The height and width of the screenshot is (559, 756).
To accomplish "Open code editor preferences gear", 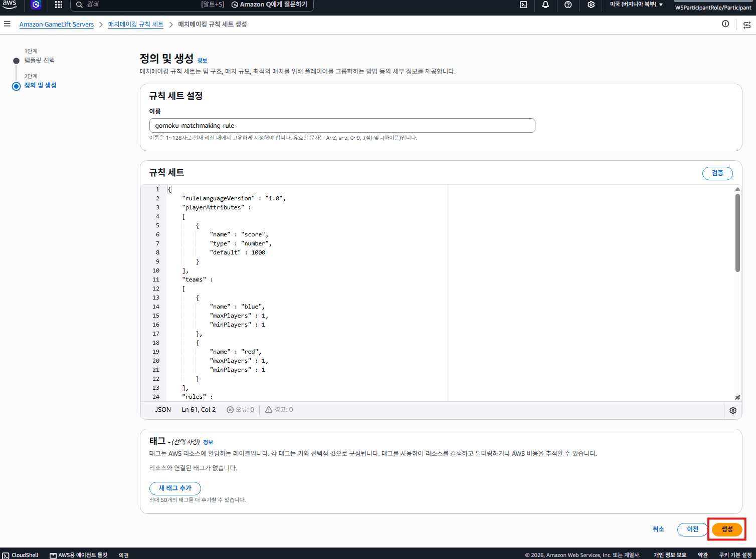I will (733, 410).
